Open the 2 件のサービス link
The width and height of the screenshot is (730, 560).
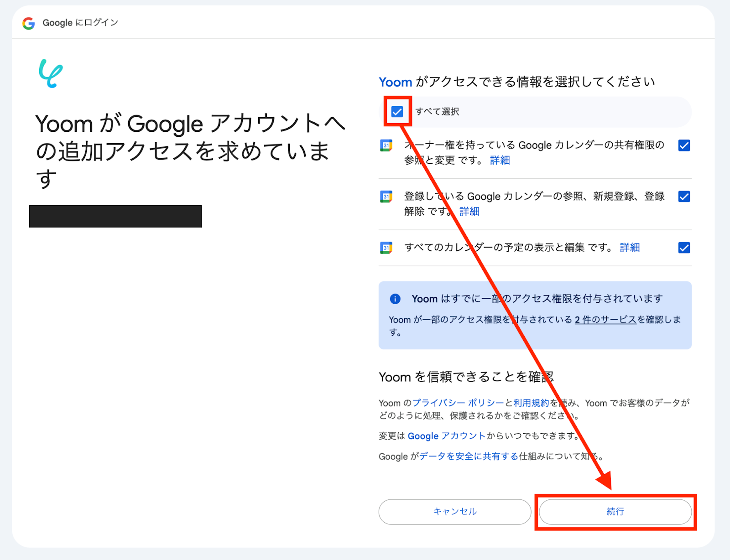605,320
